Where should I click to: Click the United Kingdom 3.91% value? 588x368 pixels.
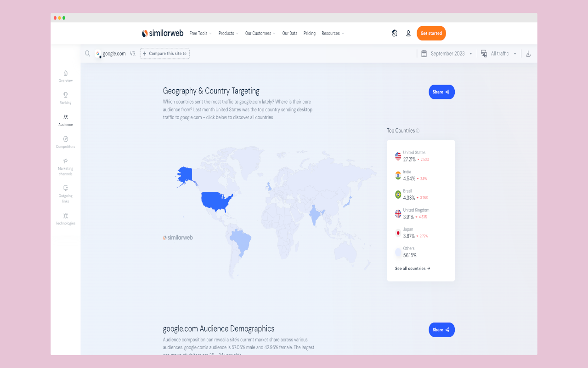point(409,217)
